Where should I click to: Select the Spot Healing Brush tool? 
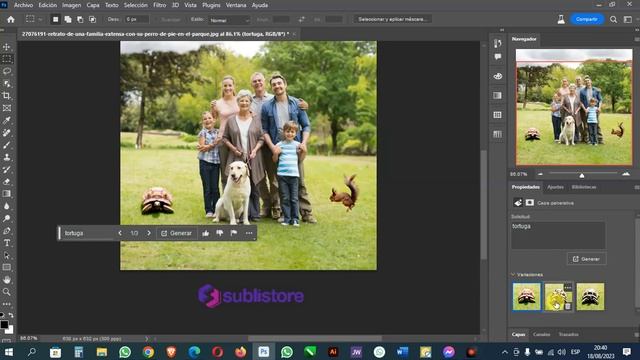(7, 133)
